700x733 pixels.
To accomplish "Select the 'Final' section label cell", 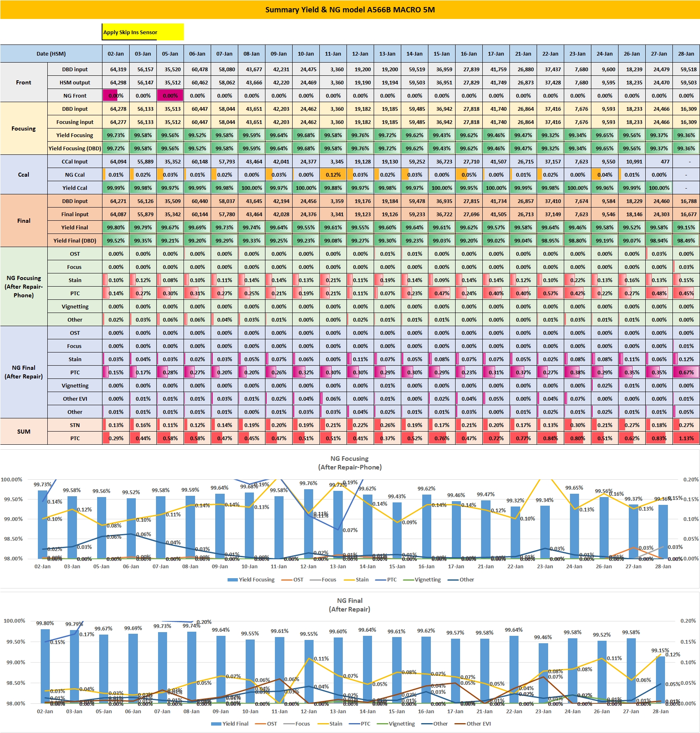I will point(23,221).
